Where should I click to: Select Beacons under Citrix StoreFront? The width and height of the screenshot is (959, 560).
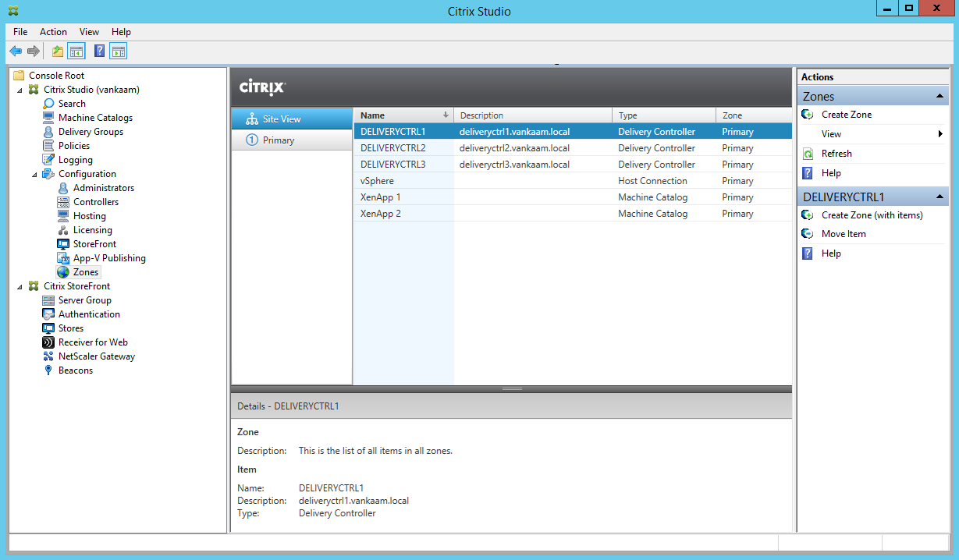coord(76,370)
